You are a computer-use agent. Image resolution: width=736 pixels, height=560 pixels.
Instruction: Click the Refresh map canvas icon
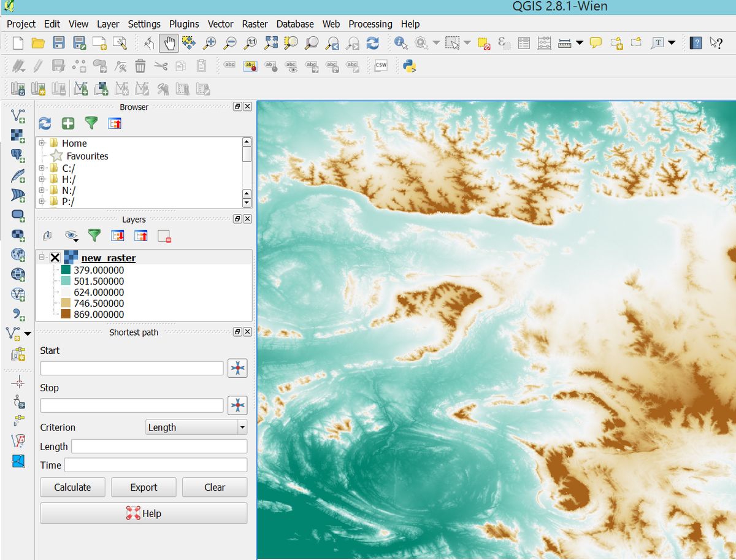(x=372, y=43)
